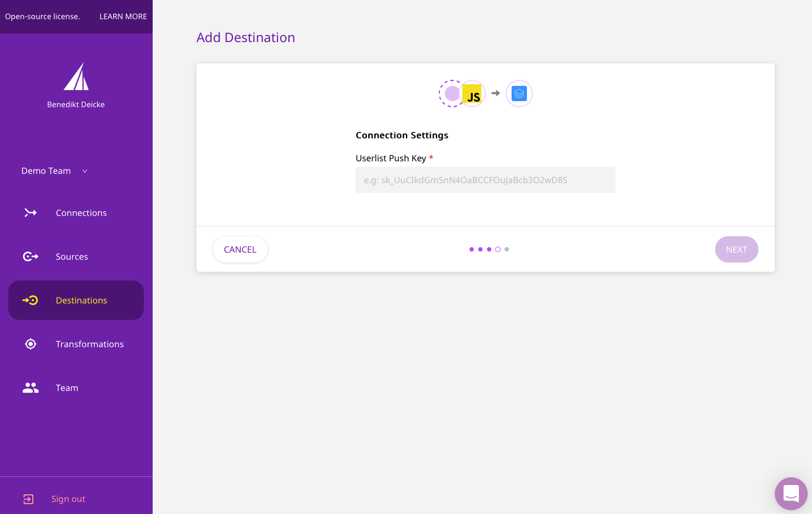This screenshot has height=514, width=812.
Task: Click the Sign out link
Action: 68,499
